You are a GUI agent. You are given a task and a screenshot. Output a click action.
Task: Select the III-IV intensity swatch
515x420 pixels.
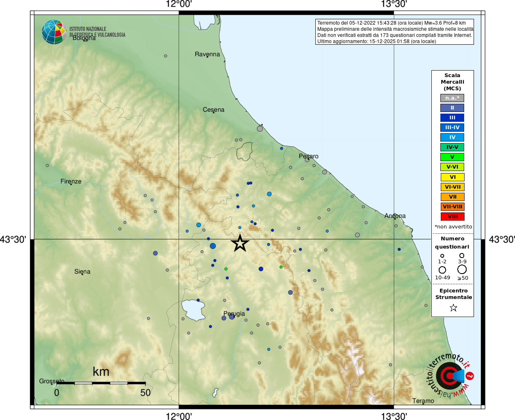tap(452, 128)
